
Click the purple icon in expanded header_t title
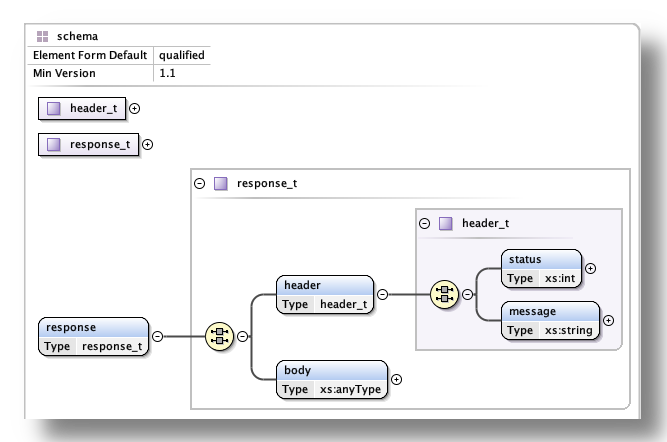click(446, 223)
